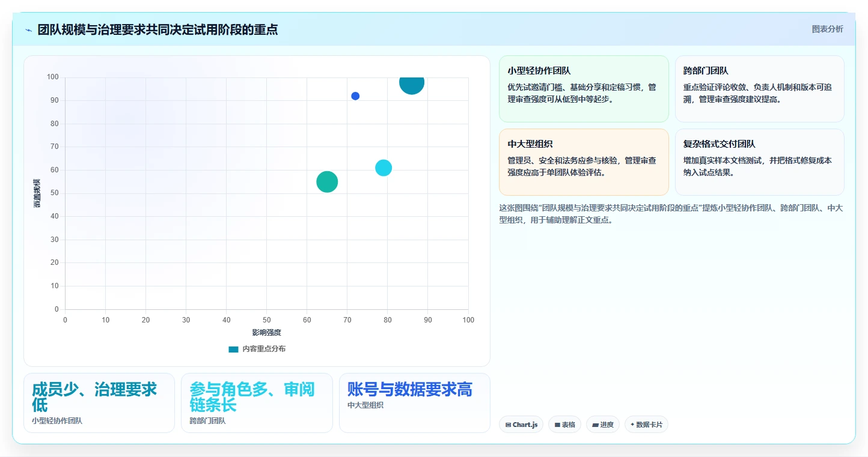Click the Chart.js tag chip
This screenshot has width=868, height=457.
pos(521,425)
